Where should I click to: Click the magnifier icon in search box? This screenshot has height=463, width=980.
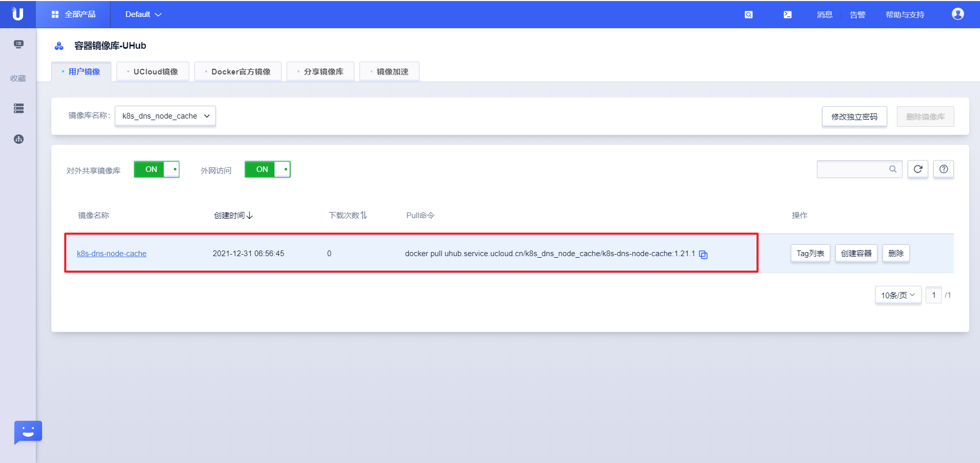coord(893,169)
